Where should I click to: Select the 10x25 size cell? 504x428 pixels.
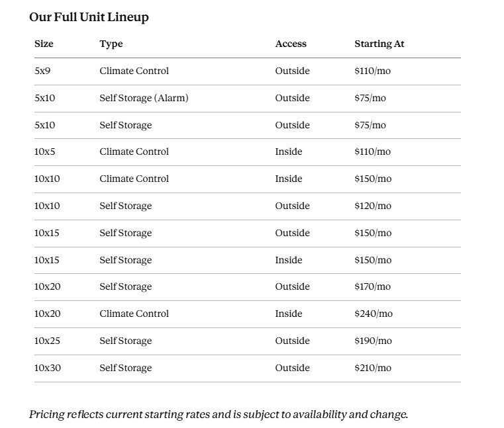pos(47,341)
